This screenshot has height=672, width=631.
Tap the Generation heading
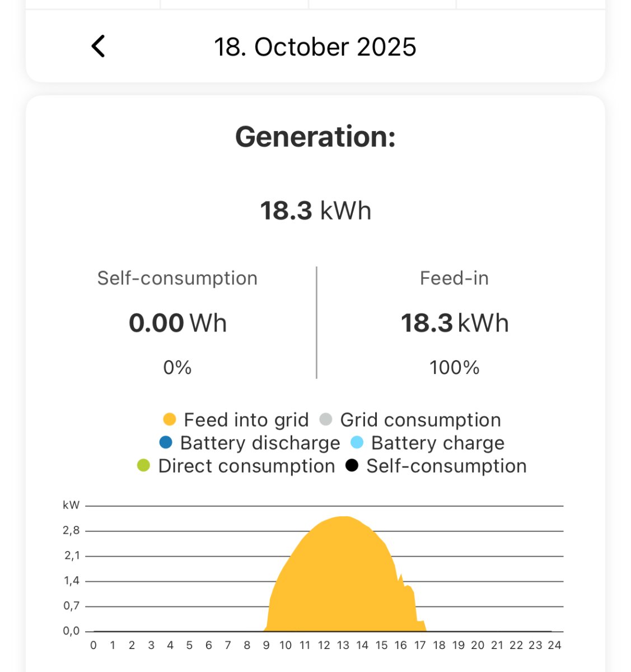(315, 137)
